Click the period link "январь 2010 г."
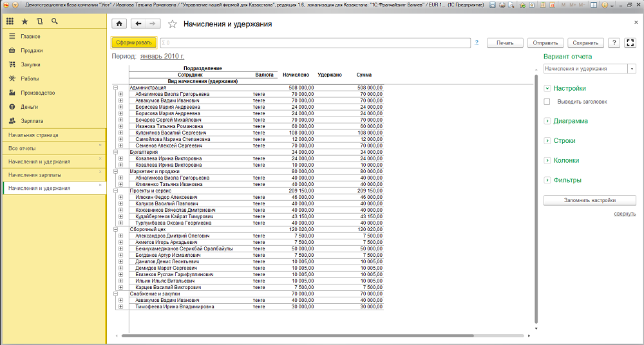The height and width of the screenshot is (345, 644). pos(162,56)
